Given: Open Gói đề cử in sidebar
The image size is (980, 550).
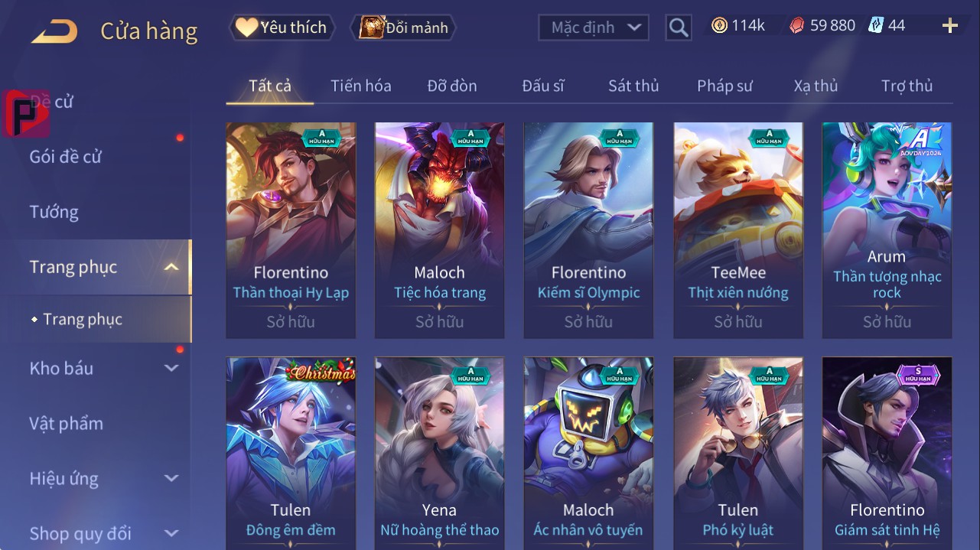Looking at the screenshot, I should pos(66,157).
